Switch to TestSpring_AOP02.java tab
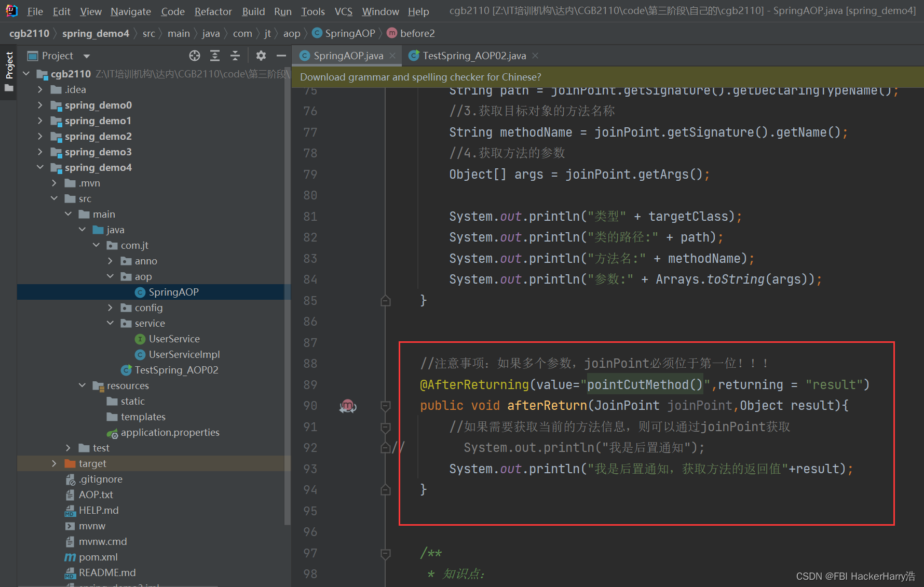 click(473, 56)
